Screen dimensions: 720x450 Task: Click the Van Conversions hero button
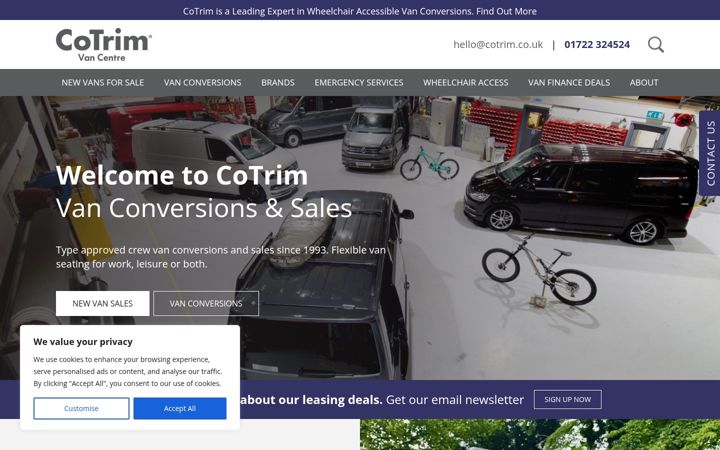[206, 304]
